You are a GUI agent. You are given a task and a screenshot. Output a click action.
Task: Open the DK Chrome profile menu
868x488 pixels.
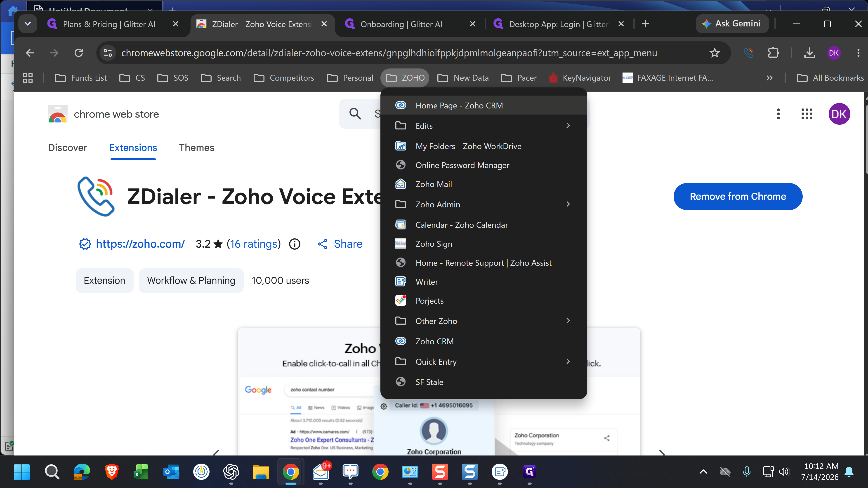click(x=834, y=53)
